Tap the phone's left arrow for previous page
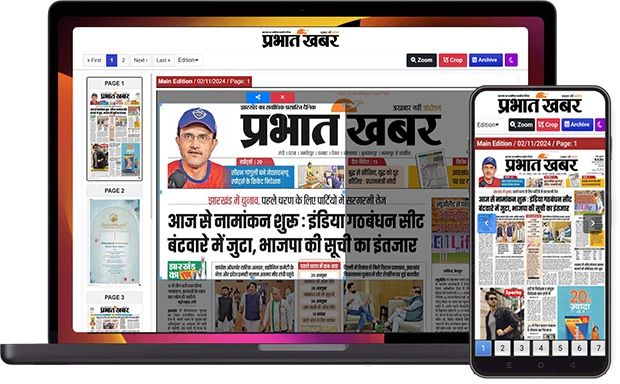This screenshot has height=384, width=620. pos(487,223)
